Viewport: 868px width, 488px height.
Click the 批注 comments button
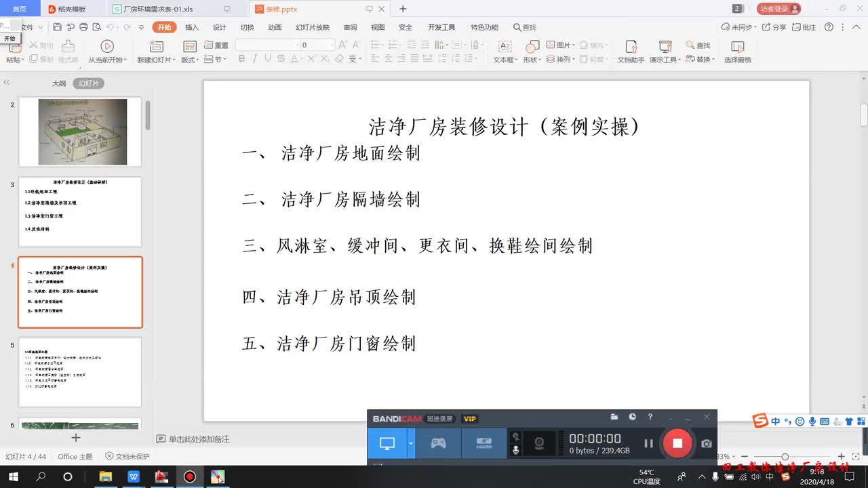pyautogui.click(x=804, y=28)
